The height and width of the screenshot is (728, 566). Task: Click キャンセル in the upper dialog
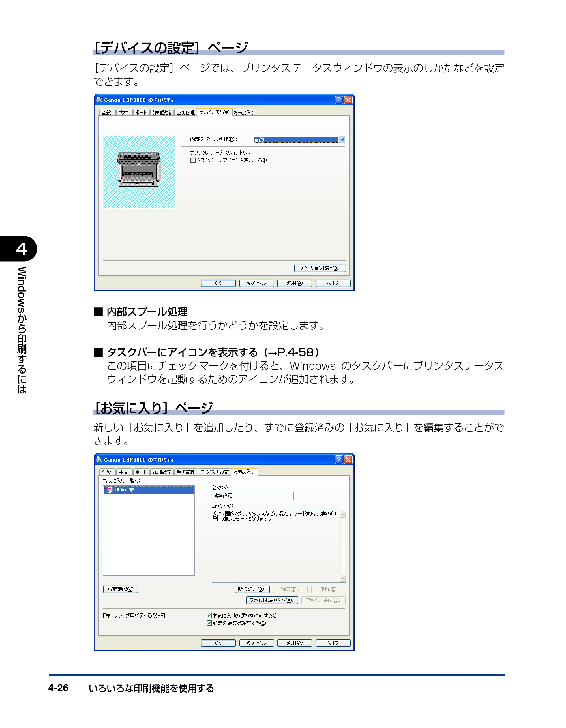click(x=256, y=283)
